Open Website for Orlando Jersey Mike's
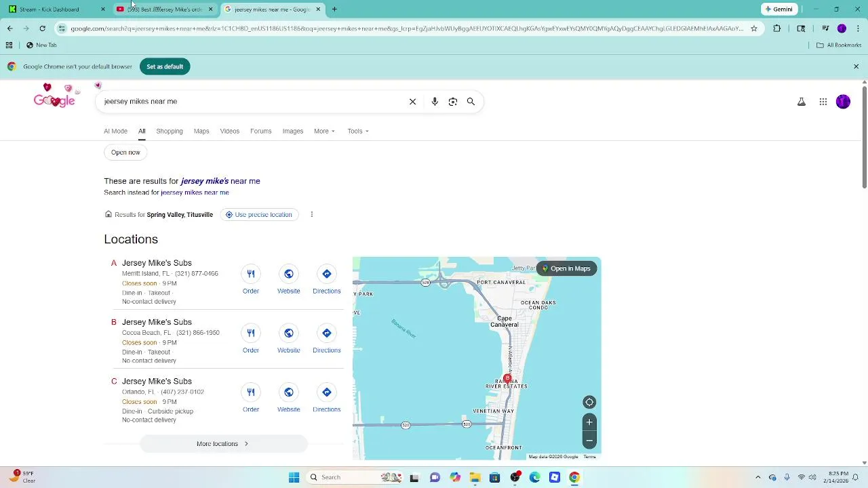This screenshot has width=868, height=488. [x=289, y=392]
